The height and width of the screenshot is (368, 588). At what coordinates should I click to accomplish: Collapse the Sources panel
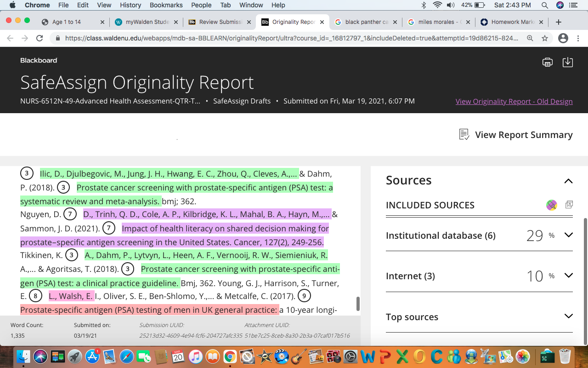click(x=568, y=181)
